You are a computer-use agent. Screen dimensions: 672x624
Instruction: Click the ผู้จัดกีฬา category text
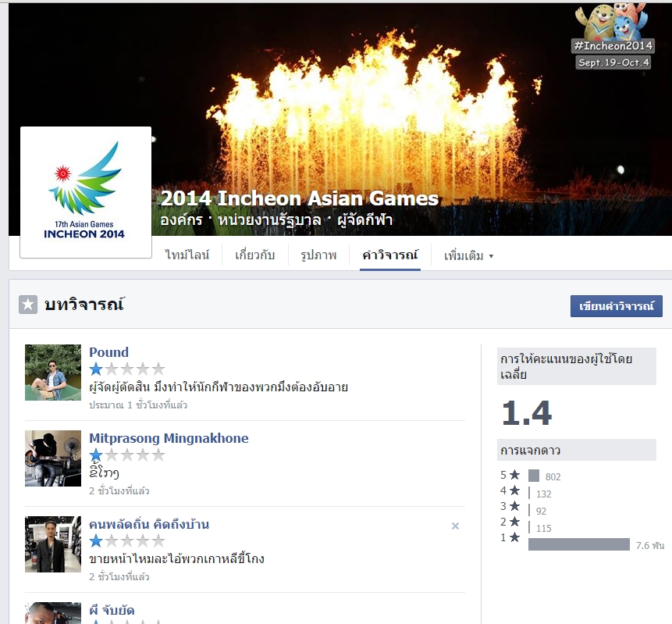coord(364,220)
